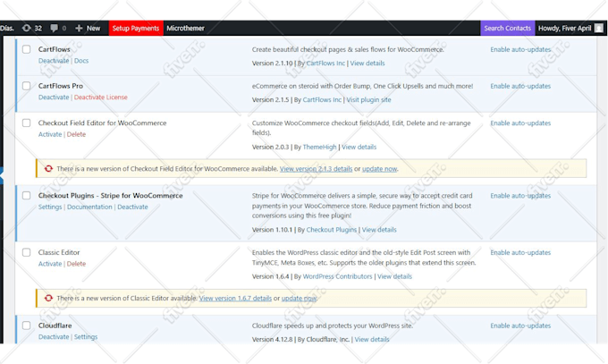Select the Classic Editor checkbox
The image size is (608, 364).
26,252
